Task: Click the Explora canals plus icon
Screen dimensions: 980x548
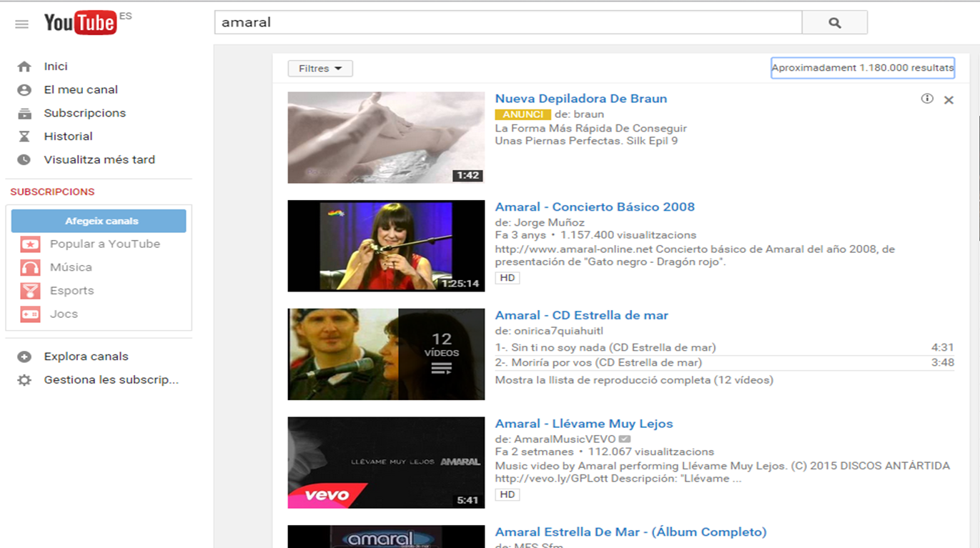Action: tap(24, 357)
